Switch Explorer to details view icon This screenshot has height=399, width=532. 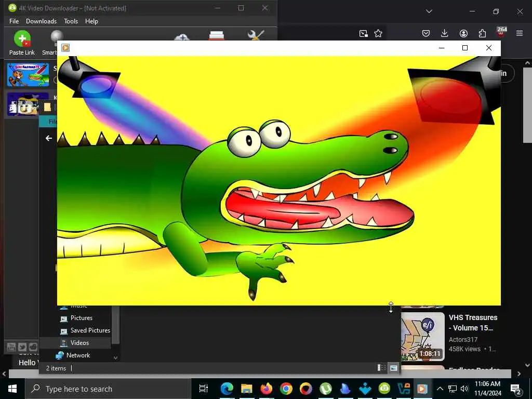382,368
